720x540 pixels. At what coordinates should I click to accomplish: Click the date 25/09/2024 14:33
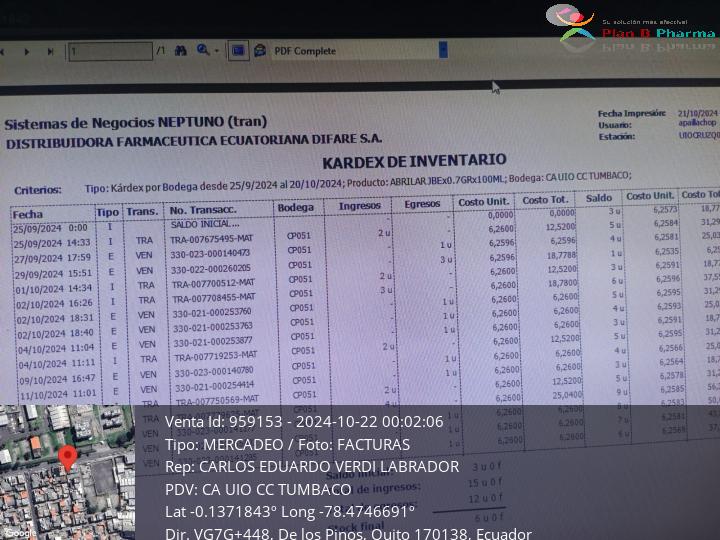tap(52, 243)
